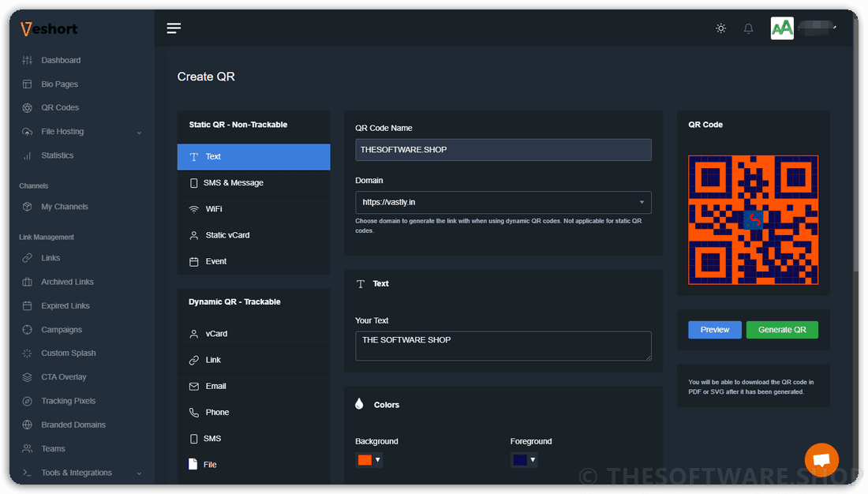The image size is (868, 494).
Task: Open notifications bell
Action: tap(748, 28)
